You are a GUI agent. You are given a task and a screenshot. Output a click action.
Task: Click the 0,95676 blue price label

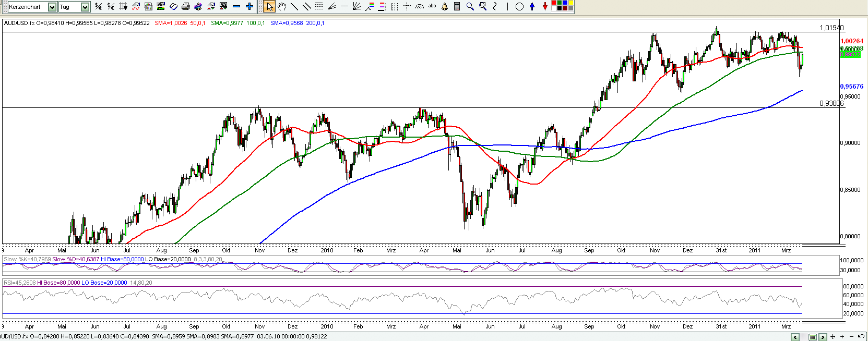tap(851, 87)
